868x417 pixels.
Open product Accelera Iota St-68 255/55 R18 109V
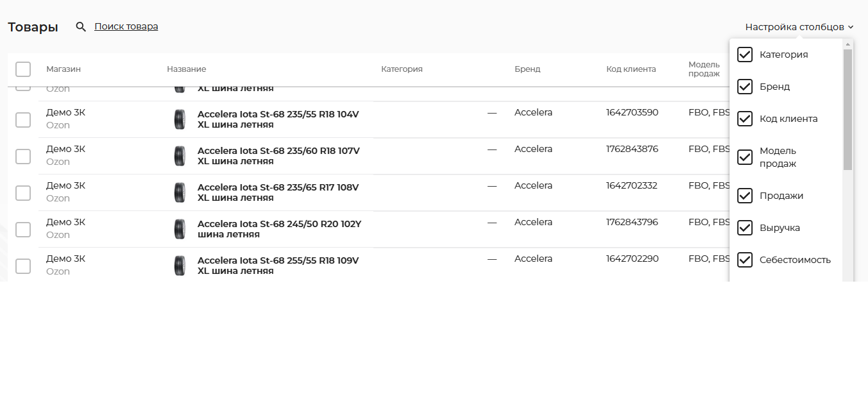278,265
